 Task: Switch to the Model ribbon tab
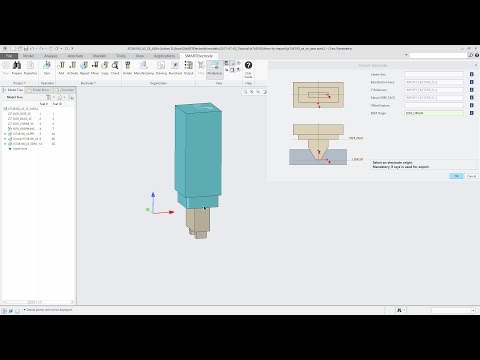pyautogui.click(x=28, y=56)
